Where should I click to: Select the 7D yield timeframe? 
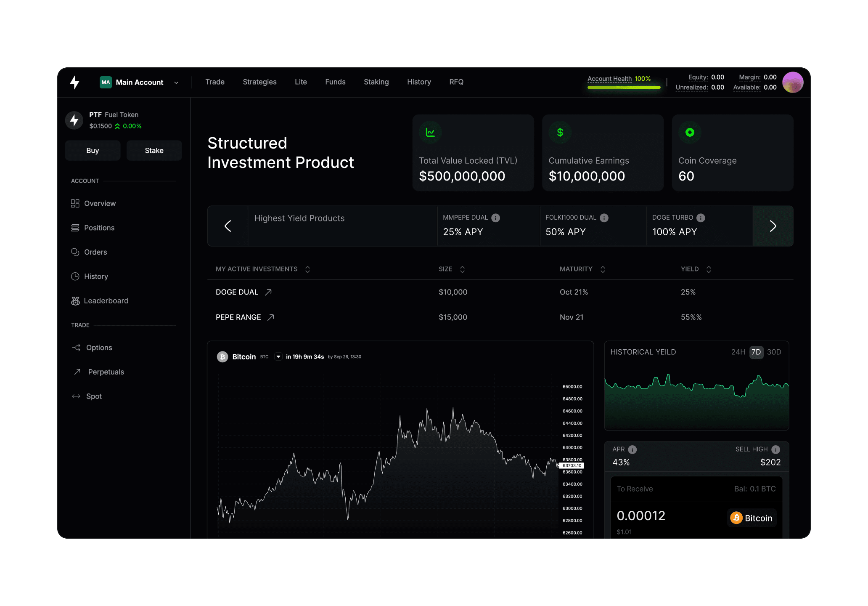coord(756,352)
